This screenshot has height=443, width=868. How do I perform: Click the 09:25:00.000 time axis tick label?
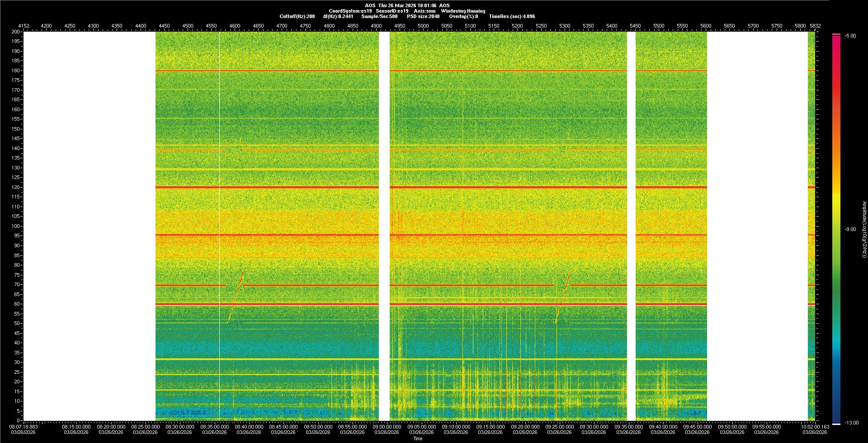[560, 426]
